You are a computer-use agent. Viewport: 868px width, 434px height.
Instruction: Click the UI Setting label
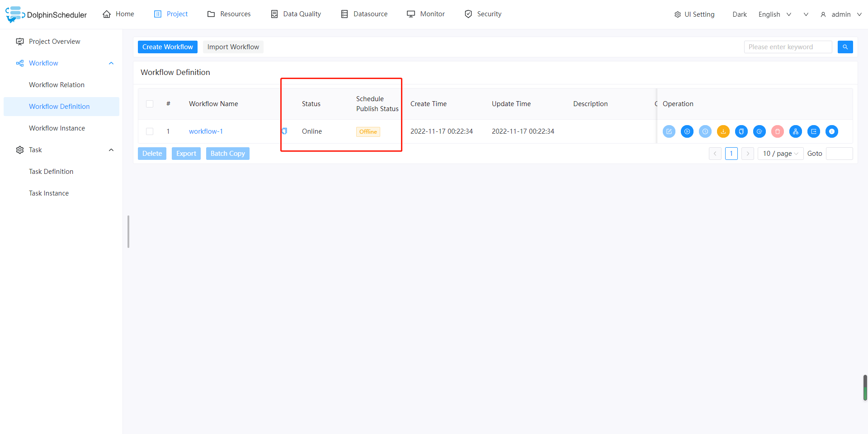click(x=699, y=14)
